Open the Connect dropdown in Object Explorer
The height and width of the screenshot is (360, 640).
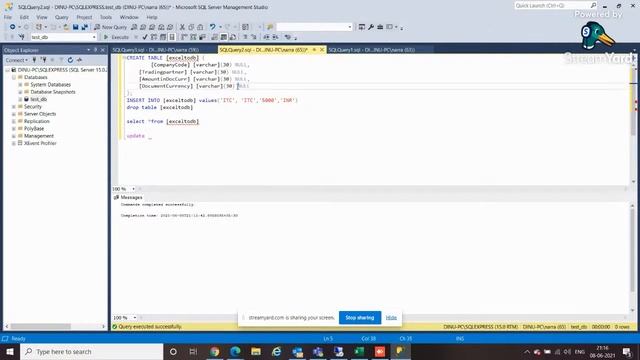pos(17,60)
